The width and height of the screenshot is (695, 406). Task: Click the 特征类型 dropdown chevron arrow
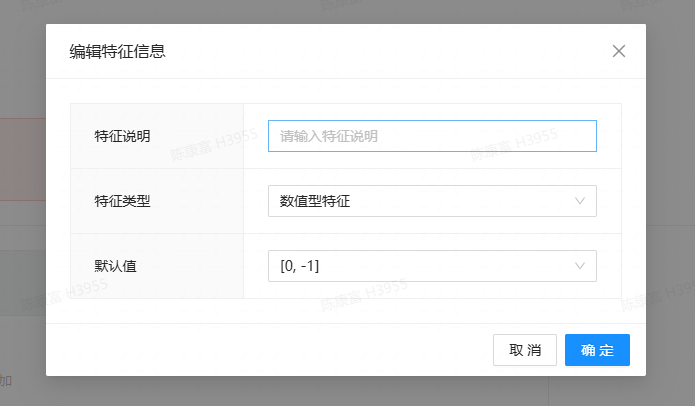pyautogui.click(x=580, y=201)
